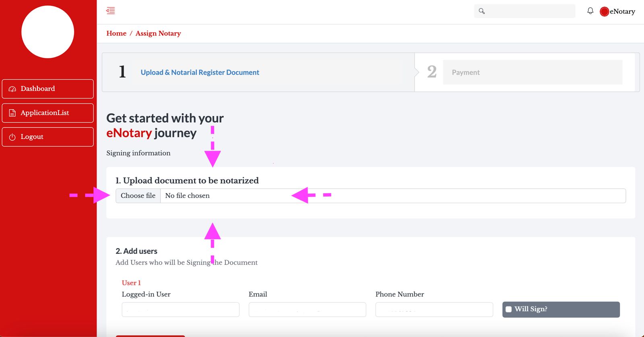
Task: Select the Payment step
Action: click(x=466, y=72)
